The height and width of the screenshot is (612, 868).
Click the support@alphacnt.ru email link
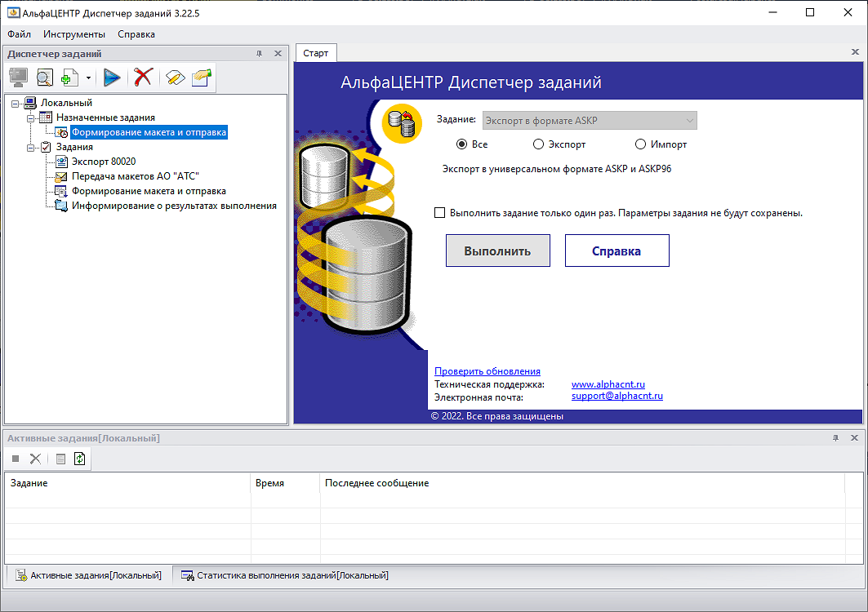617,397
